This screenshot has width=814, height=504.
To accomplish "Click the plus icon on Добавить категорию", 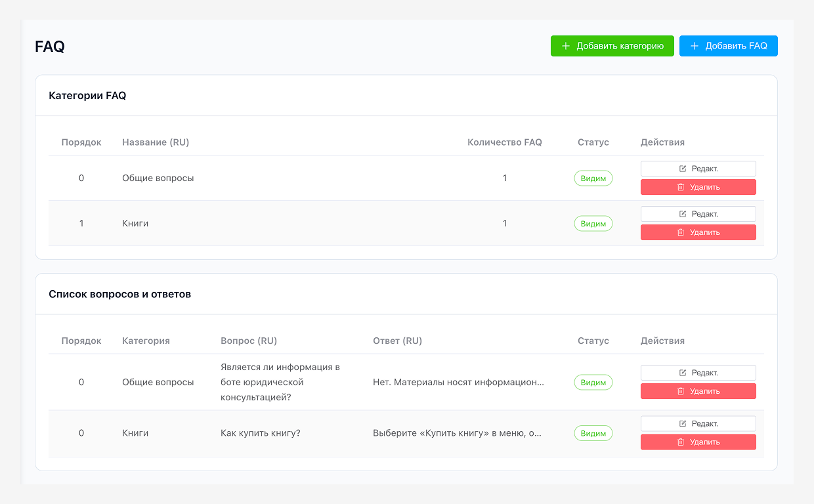I will 566,46.
